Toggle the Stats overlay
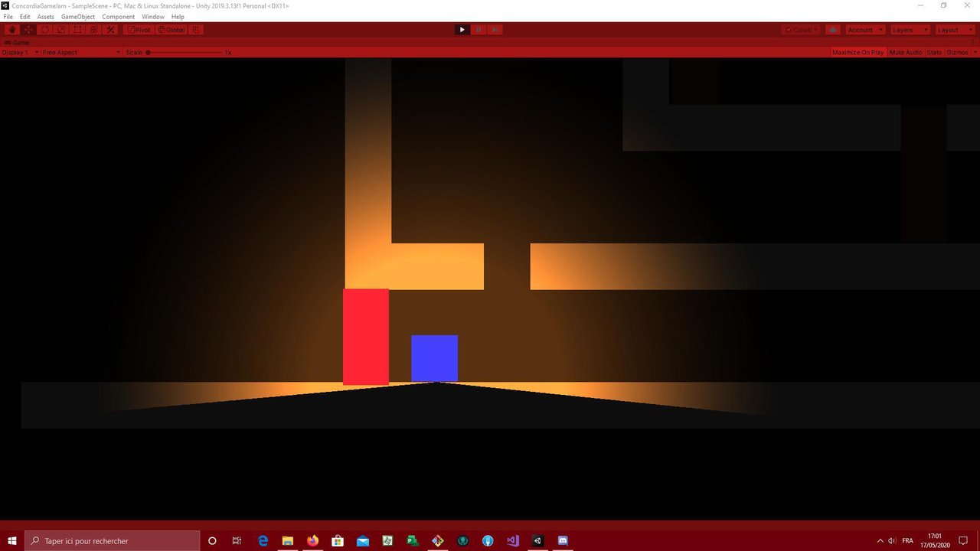Viewport: 980px width, 551px height. (x=934, y=52)
